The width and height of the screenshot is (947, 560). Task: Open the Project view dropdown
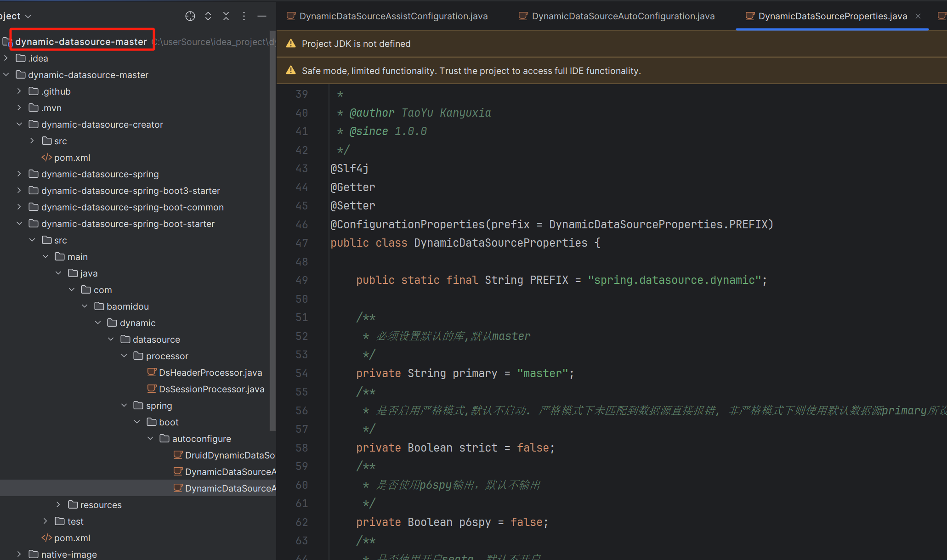16,16
